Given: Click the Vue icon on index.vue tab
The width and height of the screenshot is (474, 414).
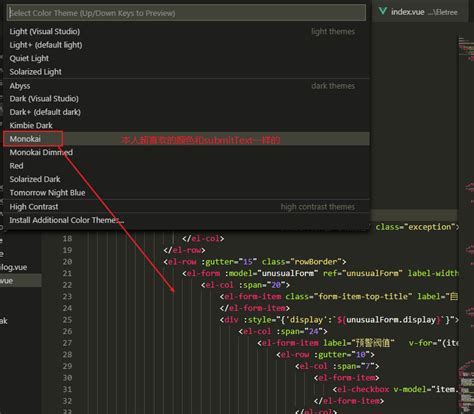Looking at the screenshot, I should 383,11.
